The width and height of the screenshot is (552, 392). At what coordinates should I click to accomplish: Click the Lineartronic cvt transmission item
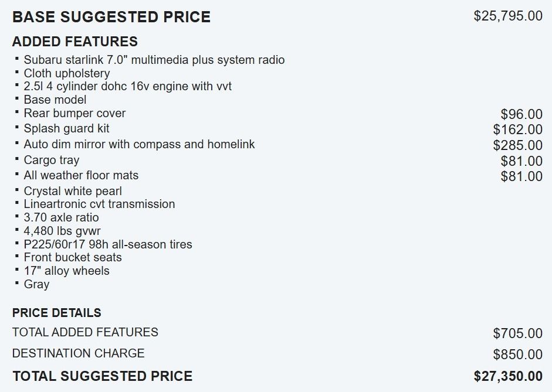(99, 204)
